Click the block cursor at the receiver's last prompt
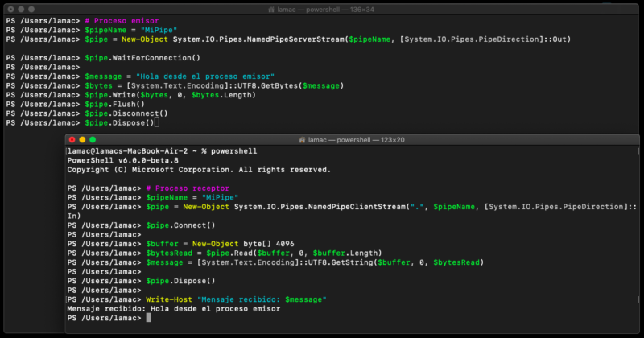The image size is (644, 338). [x=149, y=318]
